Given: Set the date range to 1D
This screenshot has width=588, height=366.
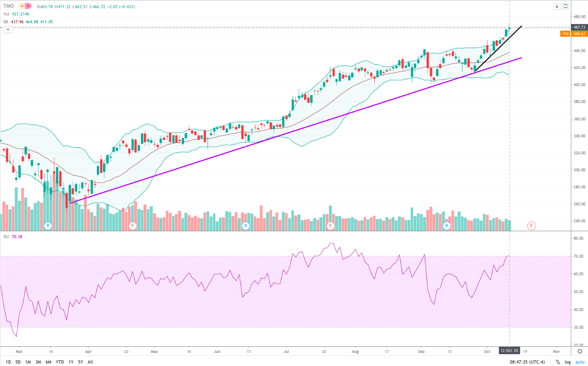Looking at the screenshot, I should coord(8,362).
